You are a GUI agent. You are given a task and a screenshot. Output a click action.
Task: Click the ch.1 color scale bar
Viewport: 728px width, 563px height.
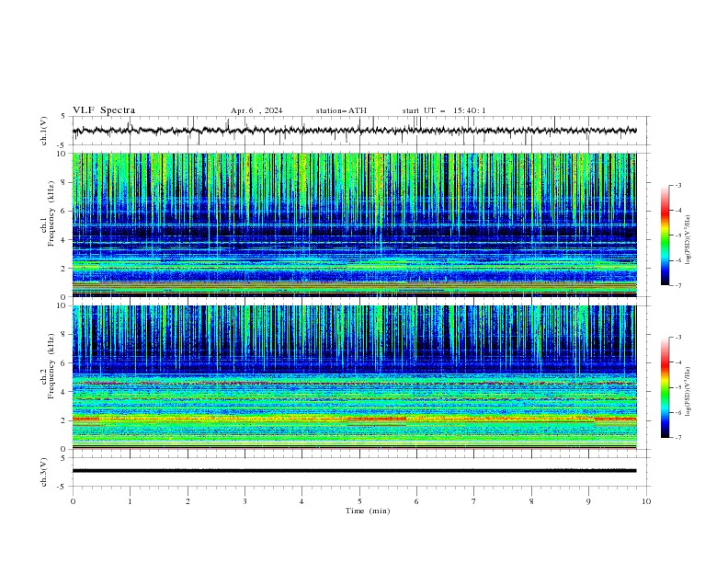665,236
